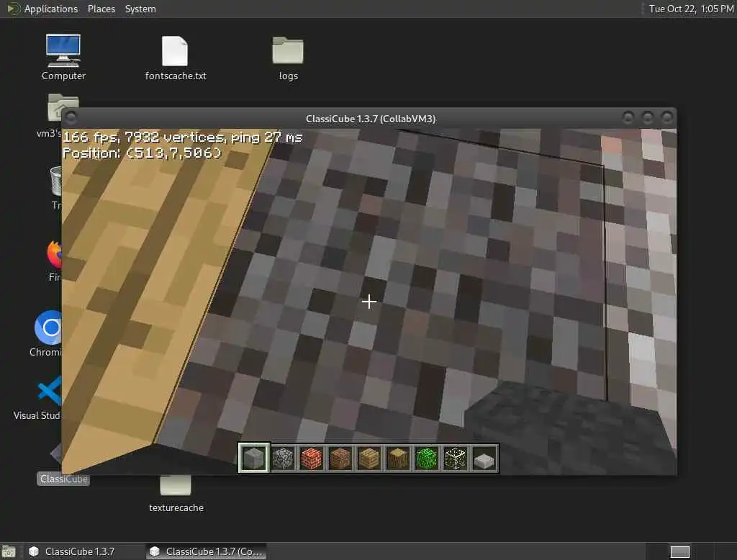Click the workspace switcher in the bottom panel
The height and width of the screenshot is (560, 737).
pos(679,551)
